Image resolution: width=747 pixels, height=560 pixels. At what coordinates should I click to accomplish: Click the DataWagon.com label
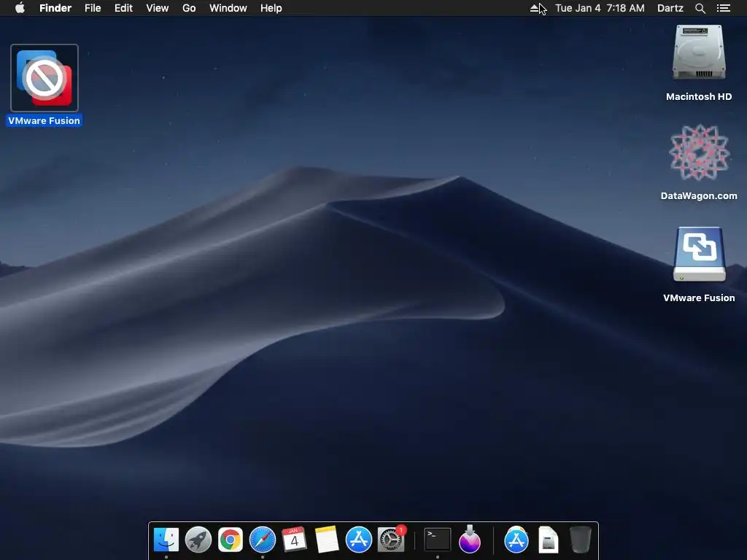pyautogui.click(x=699, y=195)
